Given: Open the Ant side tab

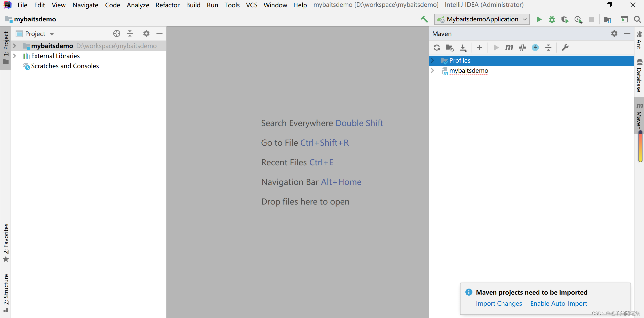Looking at the screenshot, I should (639, 40).
